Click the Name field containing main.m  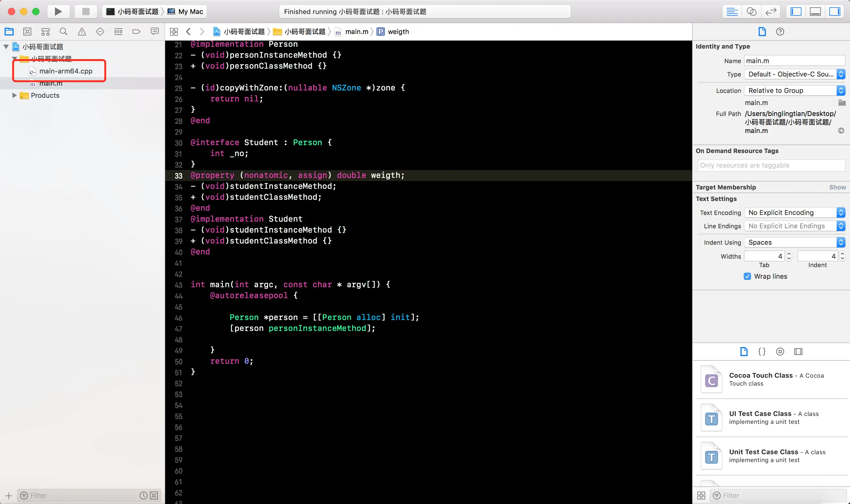tap(794, 61)
